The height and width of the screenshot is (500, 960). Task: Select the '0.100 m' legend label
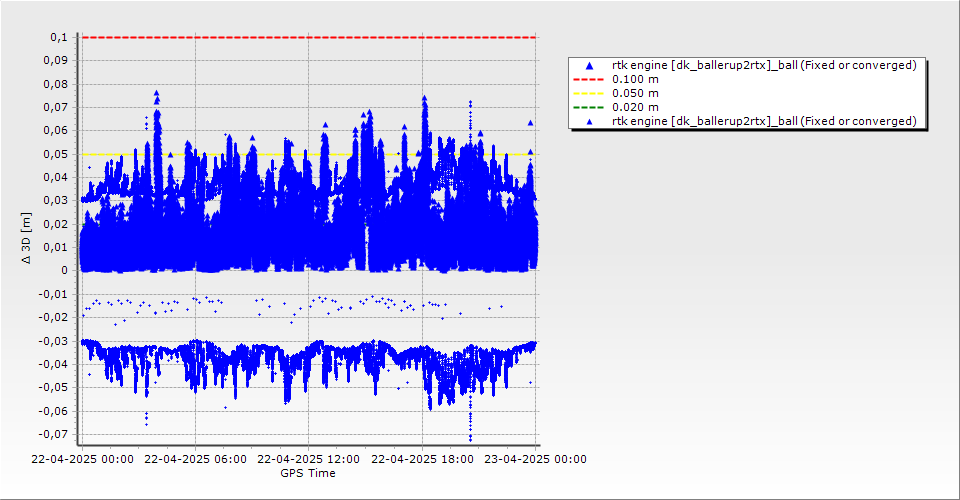point(636,80)
